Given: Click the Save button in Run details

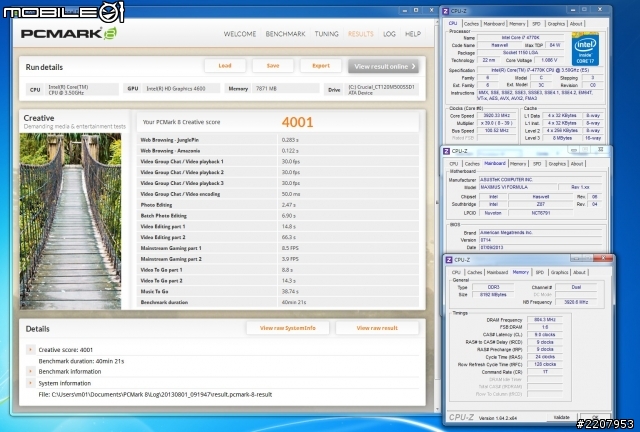Looking at the screenshot, I should pyautogui.click(x=273, y=66).
